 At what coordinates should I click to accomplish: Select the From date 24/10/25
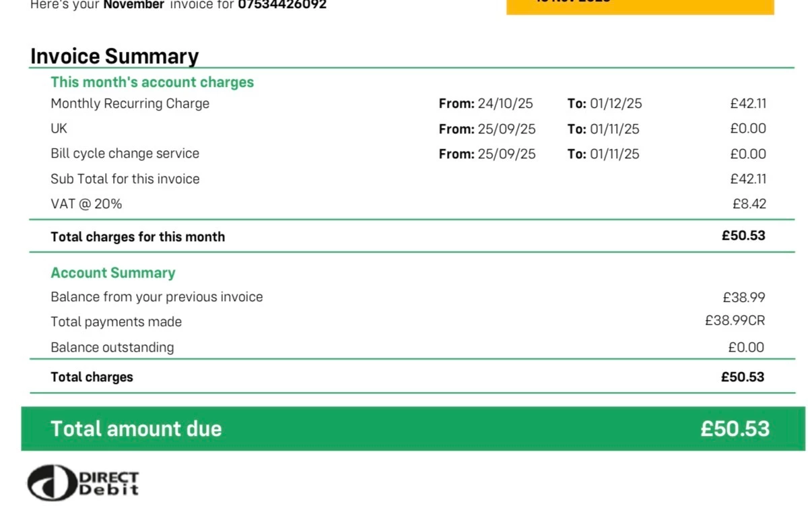tap(505, 104)
